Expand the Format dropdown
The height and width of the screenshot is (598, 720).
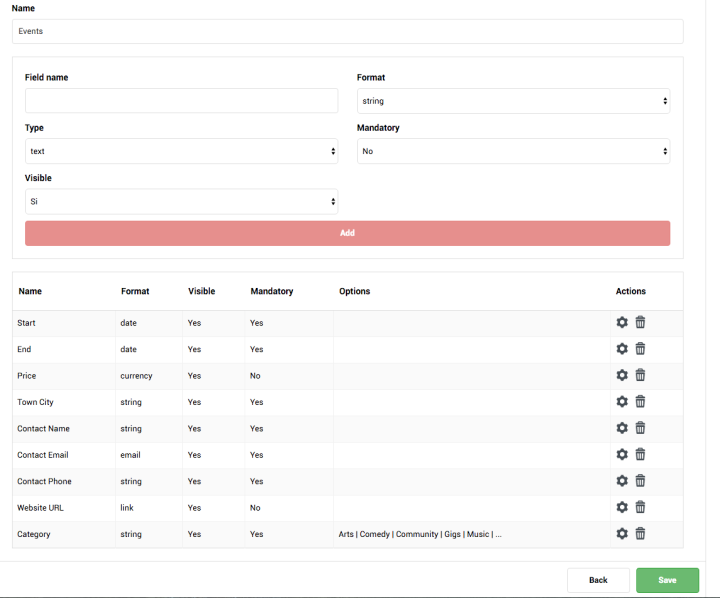[513, 101]
